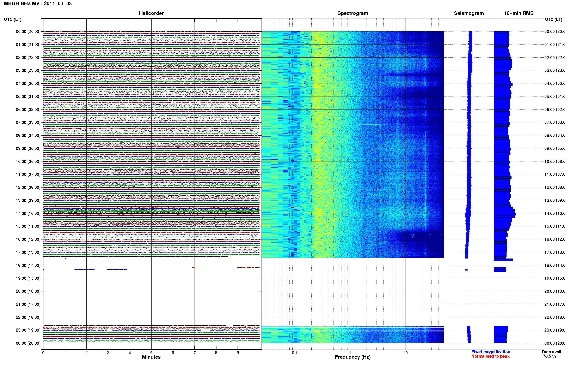Click the Helicorder panel heading
The width and height of the screenshot is (588, 368).
151,13
